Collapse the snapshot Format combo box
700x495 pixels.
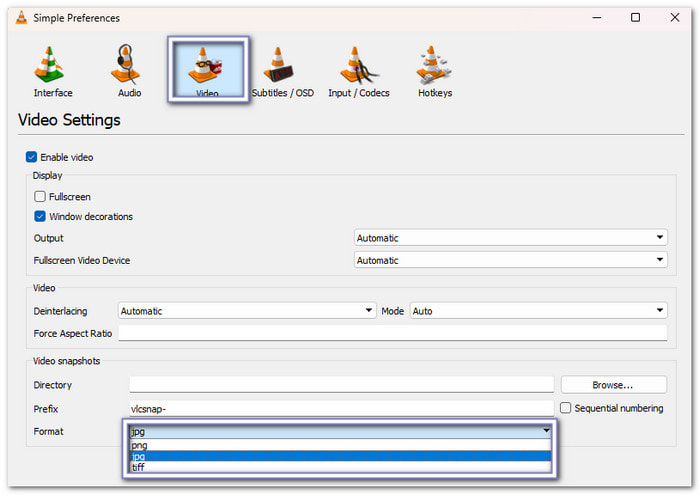coord(340,431)
